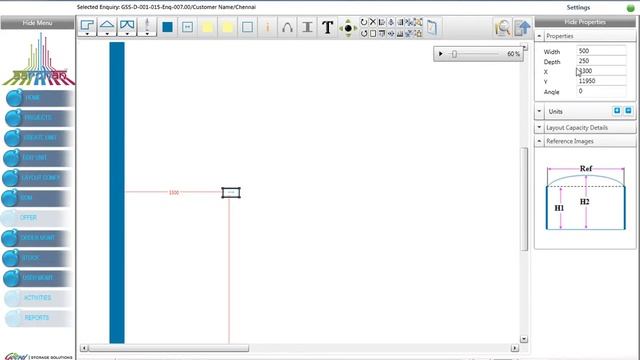Choose the small dimension box tool
The width and height of the screenshot is (640, 360).
[x=187, y=27]
